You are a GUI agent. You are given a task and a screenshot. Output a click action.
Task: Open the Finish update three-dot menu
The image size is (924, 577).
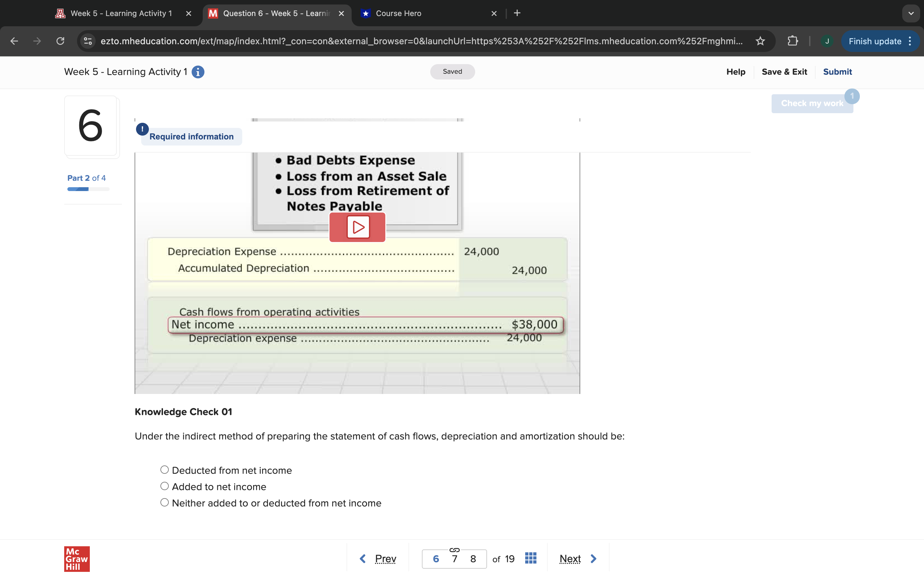[x=910, y=41]
